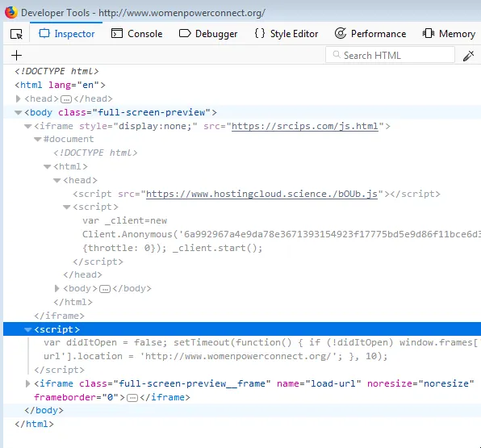The image size is (481, 448).
Task: Click the closing </head> tag in iframe
Action: coord(82,274)
